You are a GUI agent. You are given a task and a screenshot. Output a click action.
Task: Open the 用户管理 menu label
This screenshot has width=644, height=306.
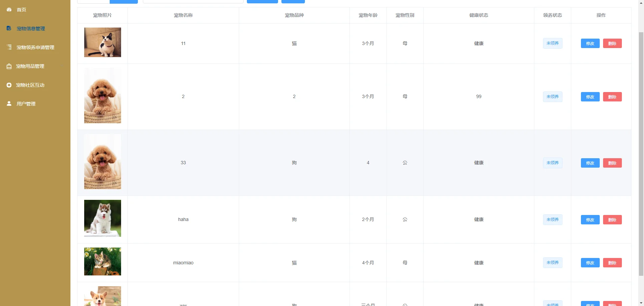click(x=26, y=104)
